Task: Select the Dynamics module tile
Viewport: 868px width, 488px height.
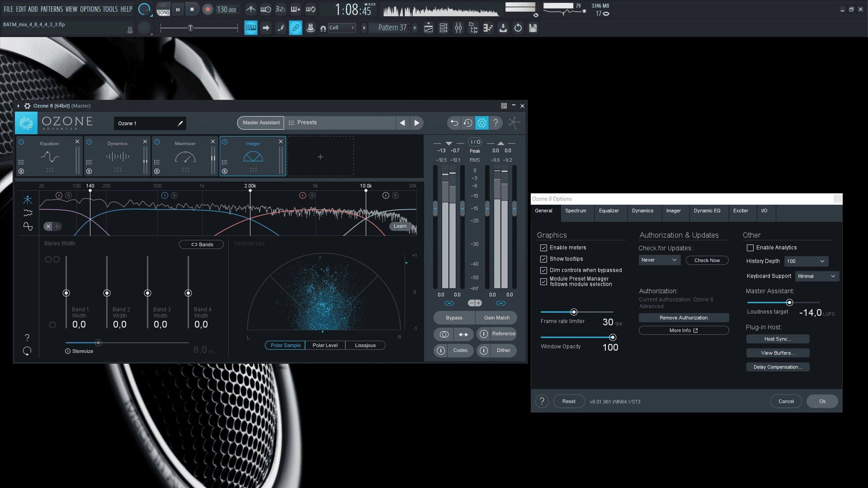Action: click(x=118, y=156)
